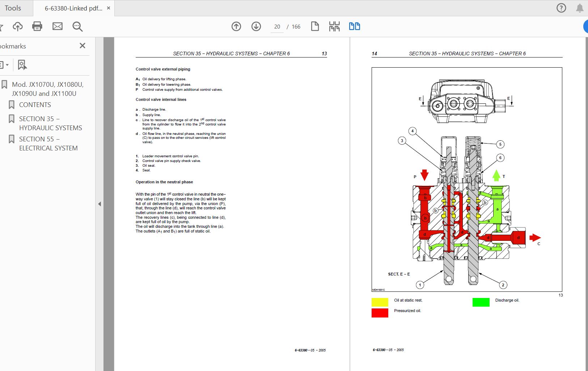Click the total page count 166
588x371 pixels.
pyautogui.click(x=296, y=27)
